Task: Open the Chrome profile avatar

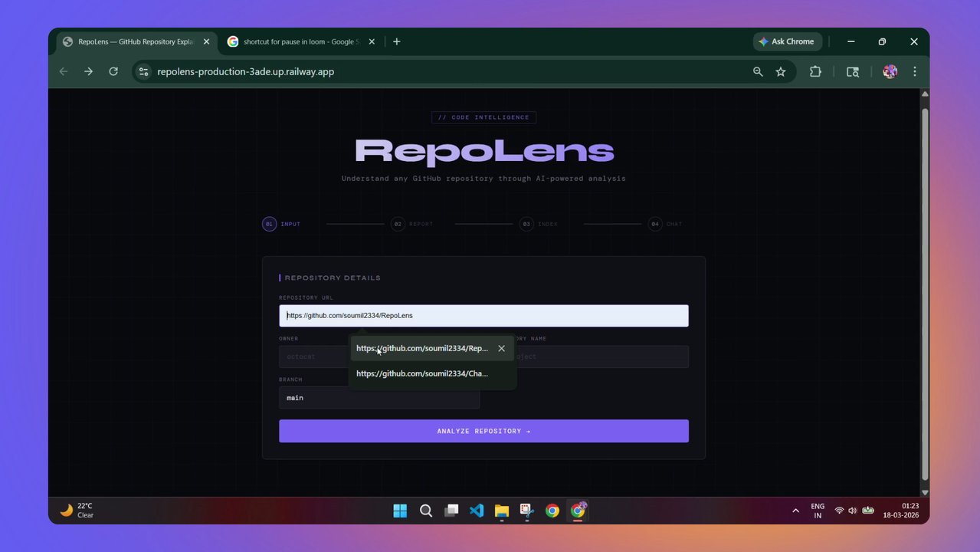Action: [890, 71]
